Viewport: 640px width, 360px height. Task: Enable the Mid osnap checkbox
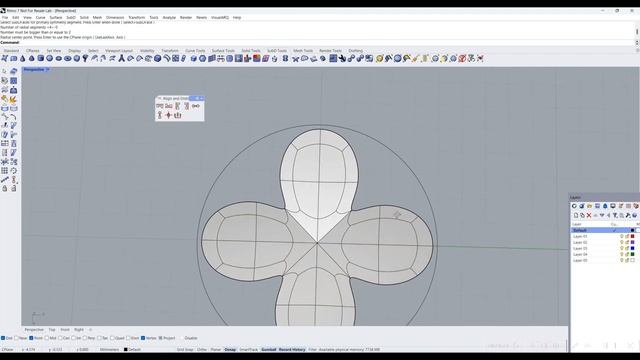pos(47,338)
